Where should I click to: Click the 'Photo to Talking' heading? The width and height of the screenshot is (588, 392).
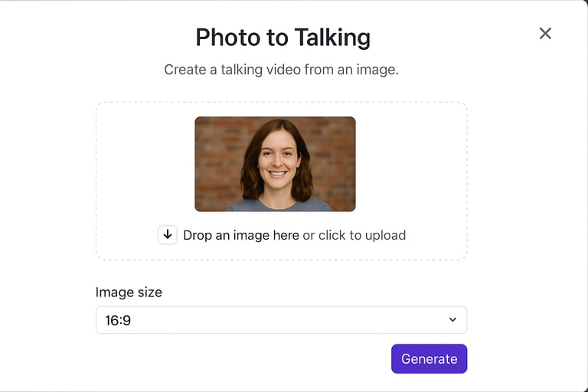pyautogui.click(x=283, y=38)
